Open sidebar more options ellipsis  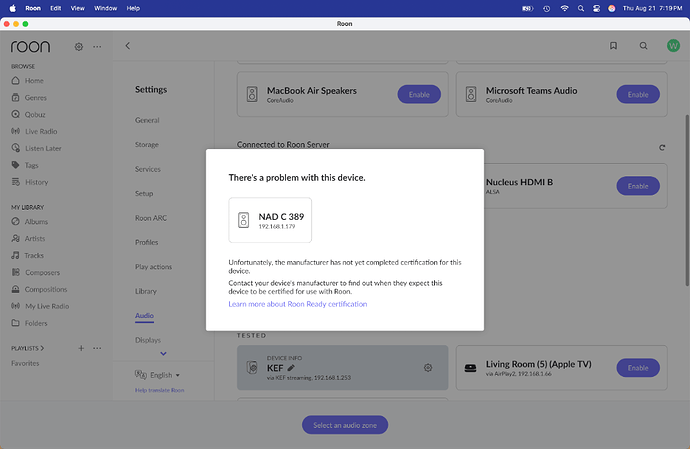[x=97, y=46]
